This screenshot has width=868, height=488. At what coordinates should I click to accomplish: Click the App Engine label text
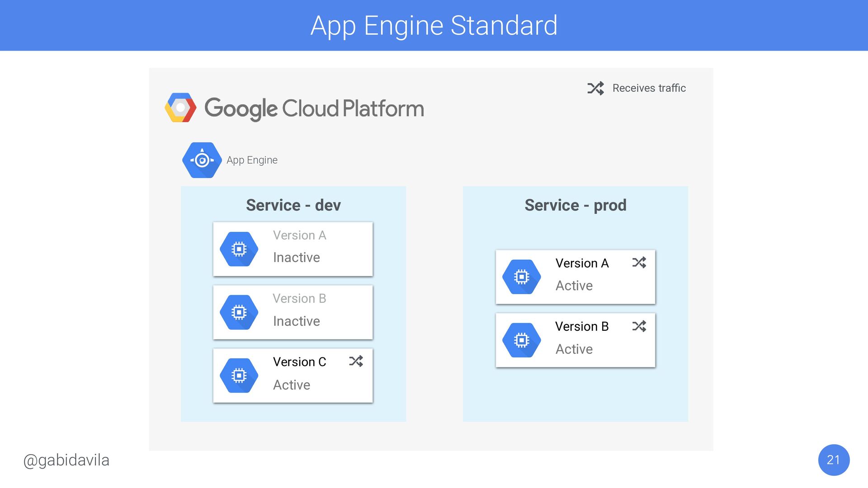click(x=252, y=160)
